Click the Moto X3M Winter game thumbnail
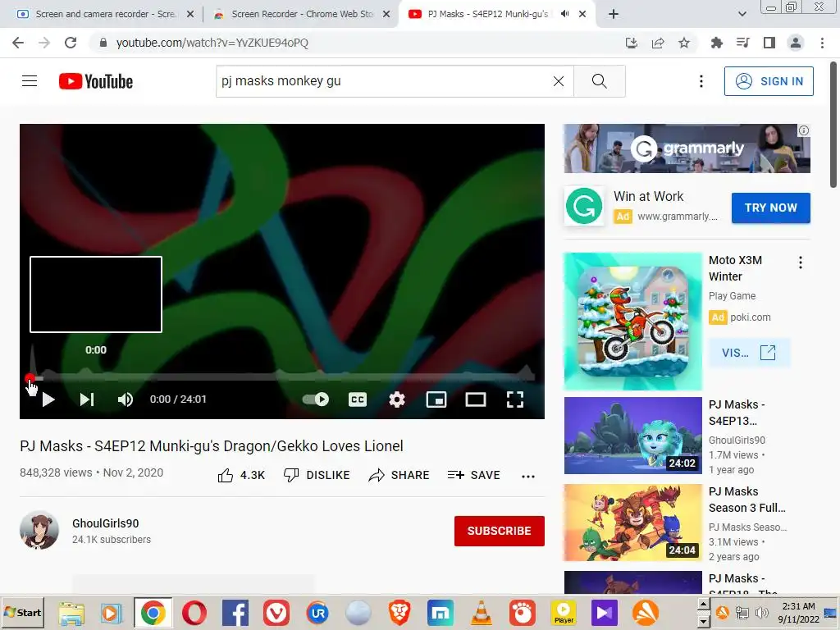The height and width of the screenshot is (630, 840). pyautogui.click(x=632, y=321)
